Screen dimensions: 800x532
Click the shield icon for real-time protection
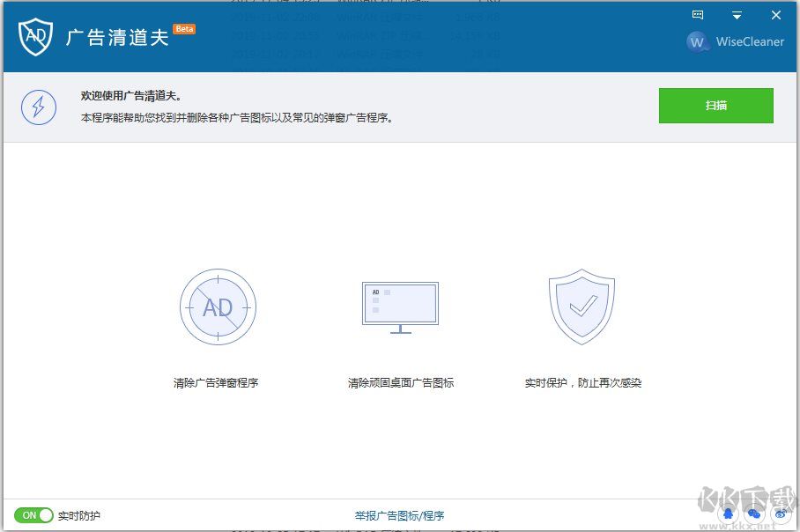coord(581,306)
